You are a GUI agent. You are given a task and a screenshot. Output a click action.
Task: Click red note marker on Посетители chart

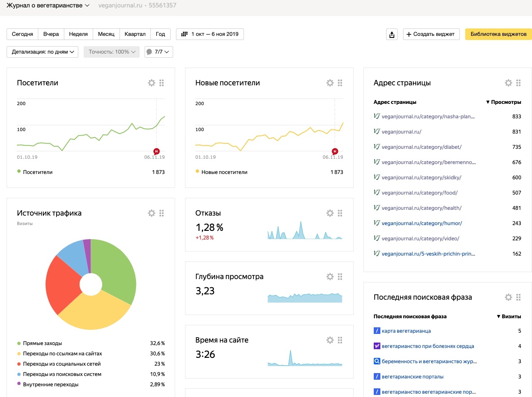point(156,151)
